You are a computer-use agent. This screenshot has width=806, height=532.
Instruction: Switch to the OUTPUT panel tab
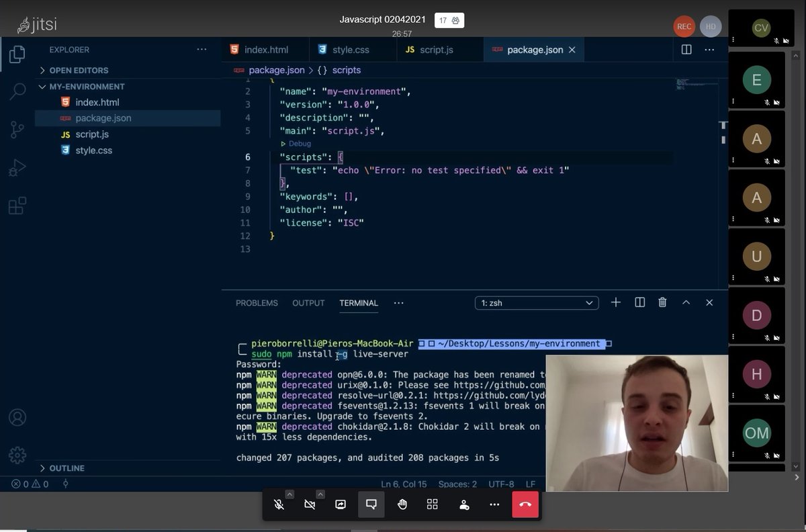point(308,303)
